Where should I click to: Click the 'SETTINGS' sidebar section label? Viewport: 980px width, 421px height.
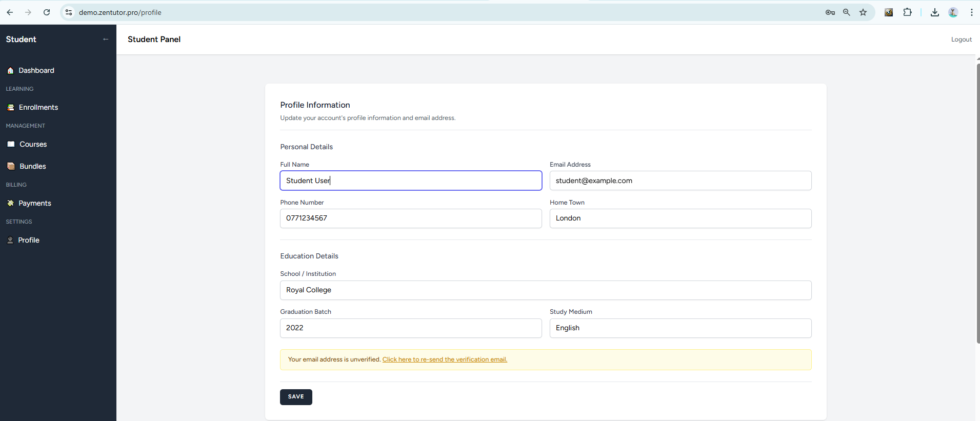coord(18,222)
